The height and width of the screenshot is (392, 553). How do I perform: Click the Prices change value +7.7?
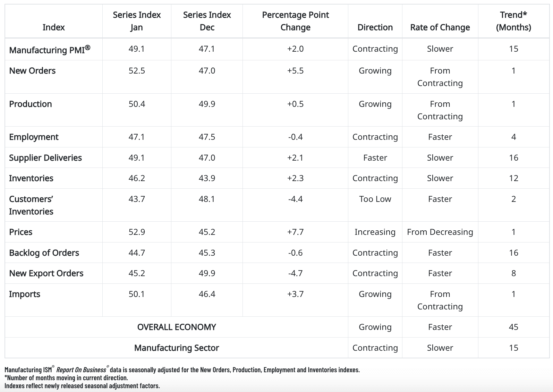point(295,232)
